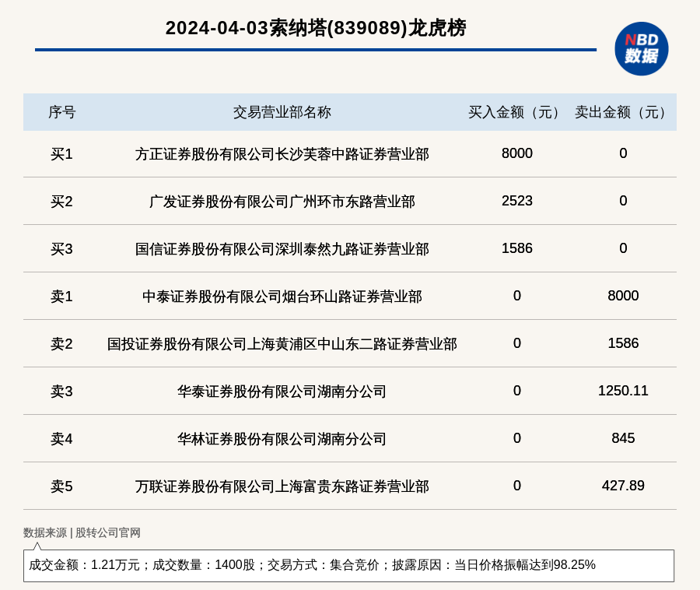Select the 卖5 row label
The width and height of the screenshot is (700, 590).
61,486
